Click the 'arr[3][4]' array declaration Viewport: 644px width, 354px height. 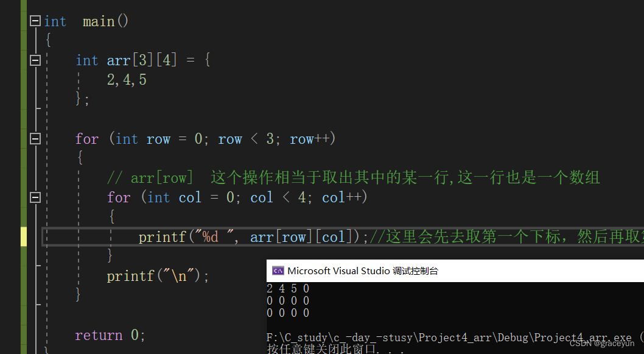point(142,60)
